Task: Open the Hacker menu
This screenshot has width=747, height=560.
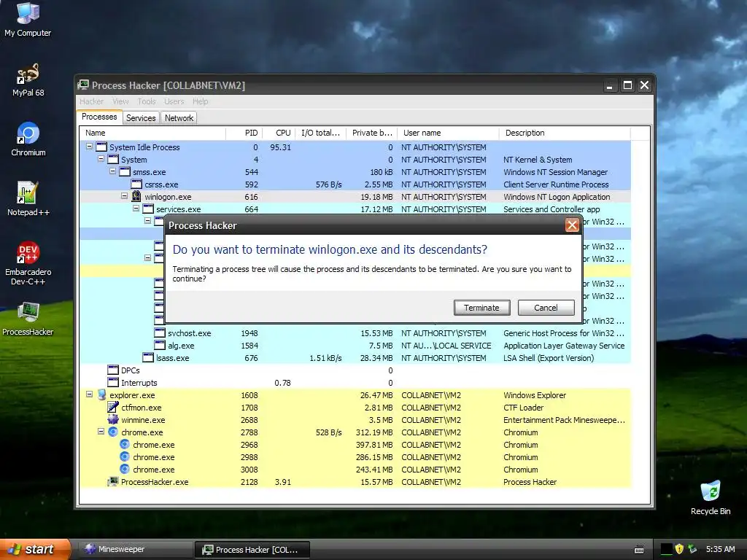Action: click(91, 101)
